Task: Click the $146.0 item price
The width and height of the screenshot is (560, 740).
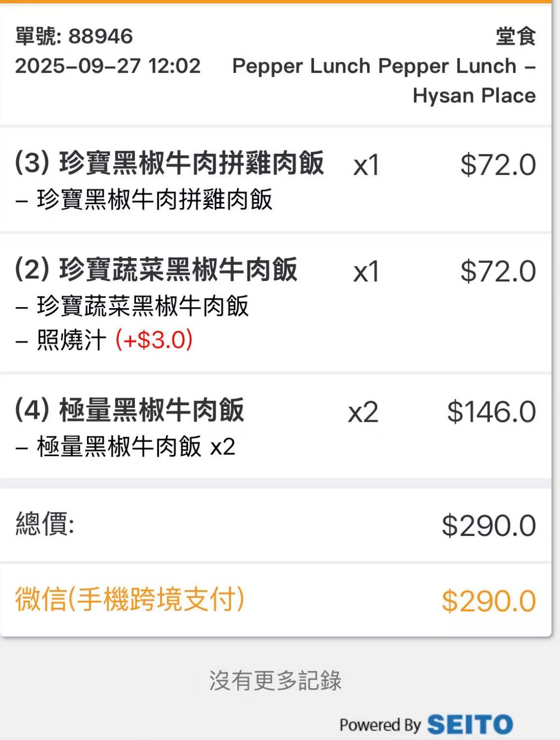Action: click(491, 412)
